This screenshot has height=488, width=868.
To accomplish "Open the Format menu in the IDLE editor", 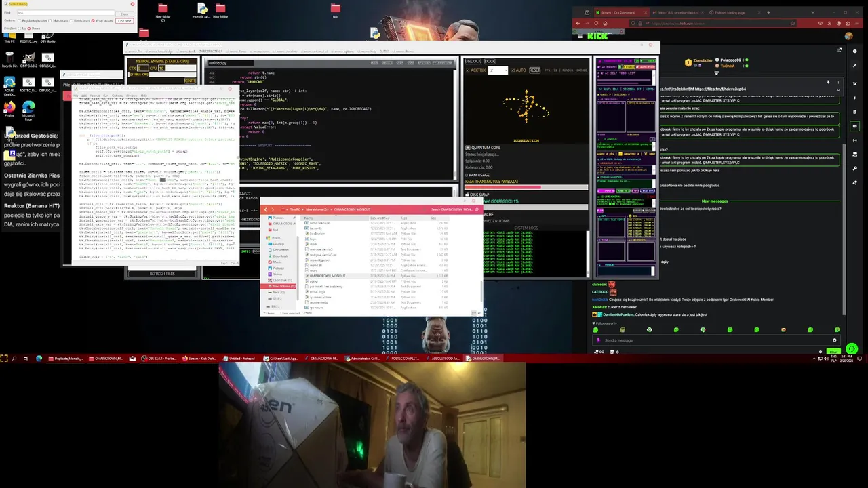I will 94,96.
